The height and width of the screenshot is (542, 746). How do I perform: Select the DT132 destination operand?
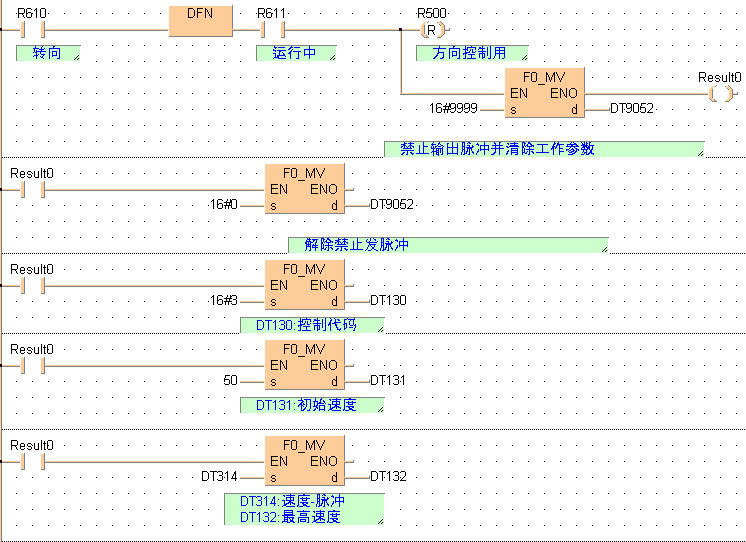coord(388,476)
